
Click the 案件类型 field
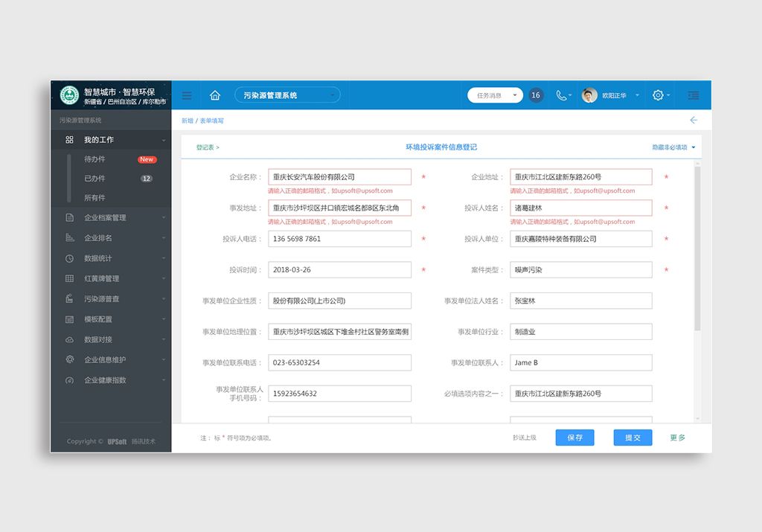coord(580,269)
